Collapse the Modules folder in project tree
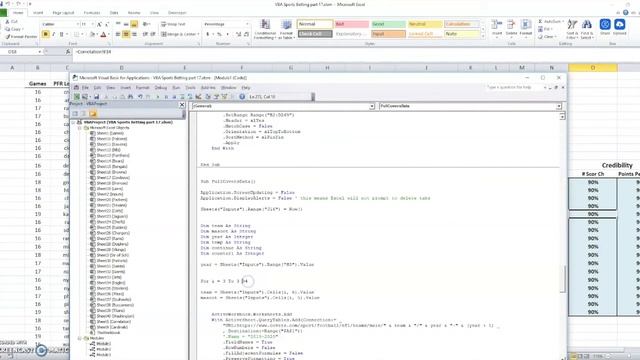This screenshot has height=360, width=640. (80, 338)
